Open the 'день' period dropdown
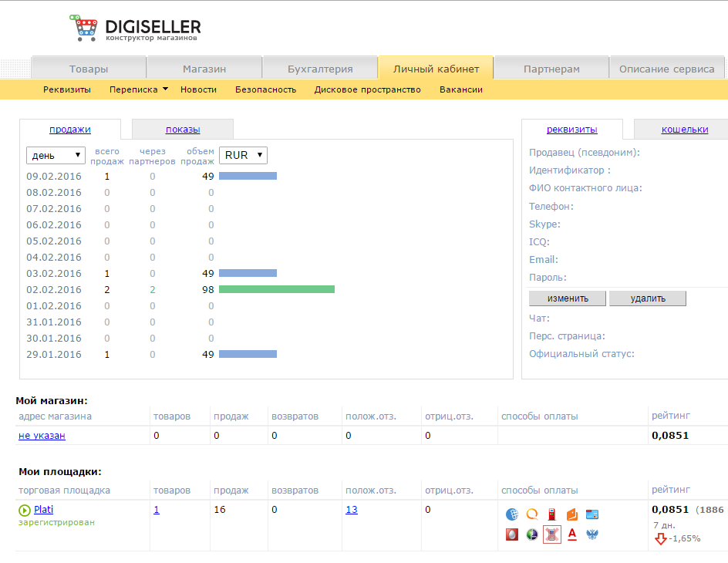 coord(56,155)
